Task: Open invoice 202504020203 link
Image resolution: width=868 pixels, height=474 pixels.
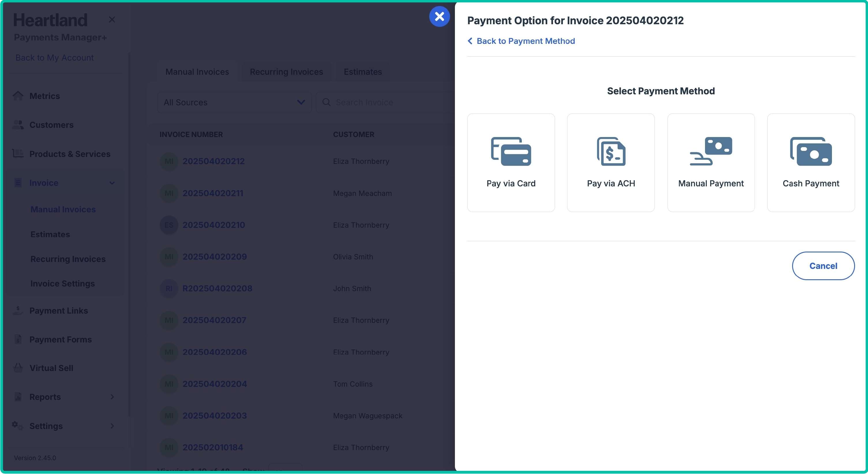Action: click(215, 416)
